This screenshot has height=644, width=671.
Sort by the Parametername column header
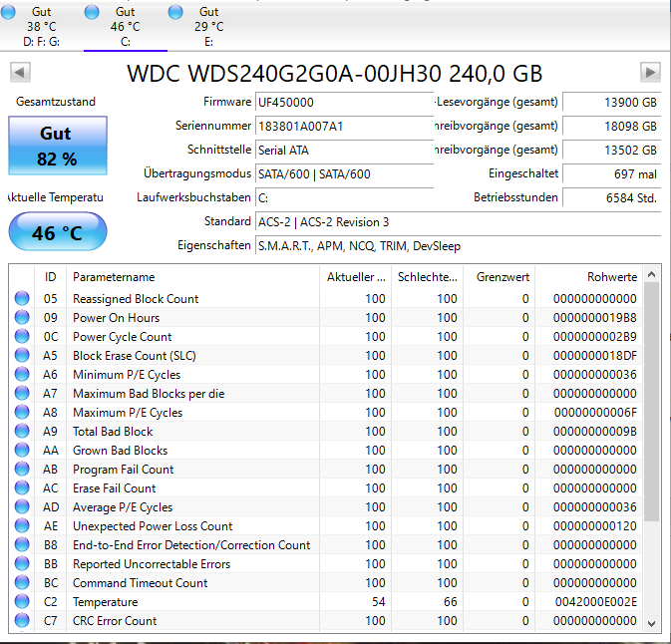(192, 277)
